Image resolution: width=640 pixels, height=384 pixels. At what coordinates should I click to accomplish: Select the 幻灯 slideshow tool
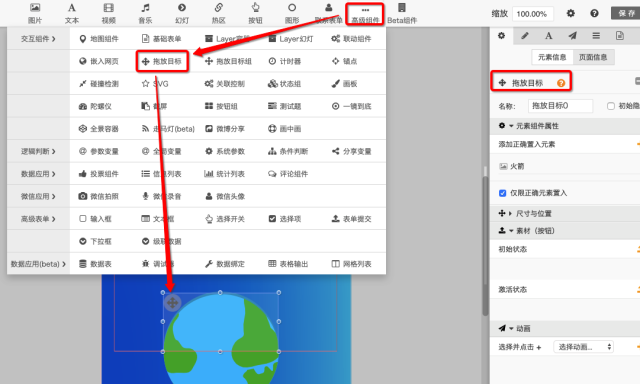coord(182,13)
